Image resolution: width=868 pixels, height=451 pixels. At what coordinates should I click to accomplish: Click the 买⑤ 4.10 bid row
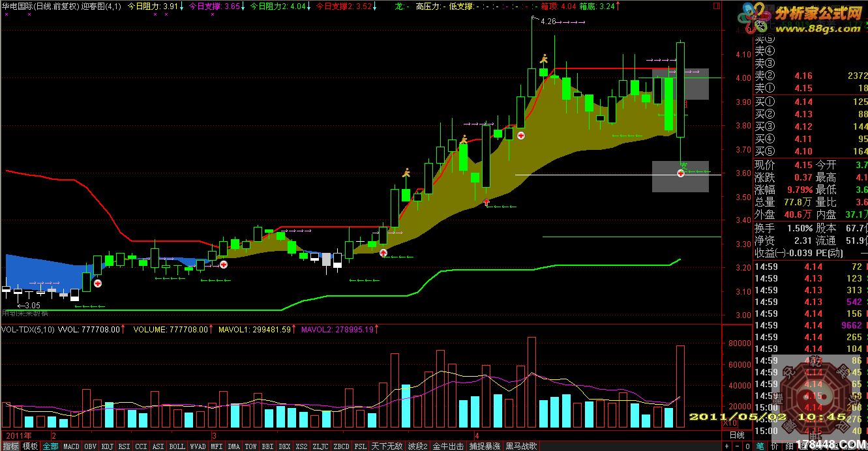coord(811,151)
